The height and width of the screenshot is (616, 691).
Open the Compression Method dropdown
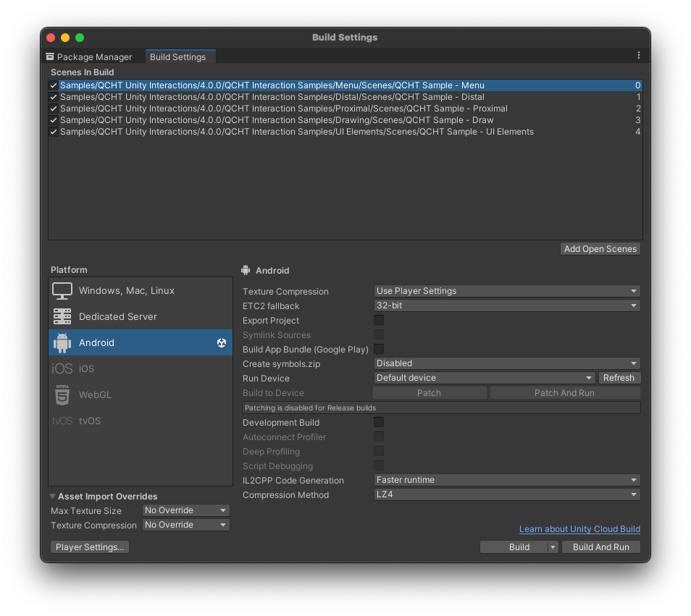tap(507, 494)
